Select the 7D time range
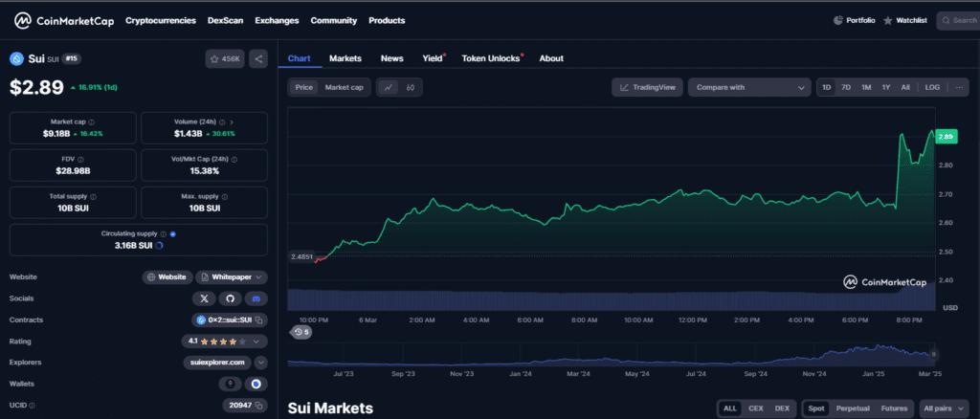This screenshot has height=419, width=980. [846, 87]
